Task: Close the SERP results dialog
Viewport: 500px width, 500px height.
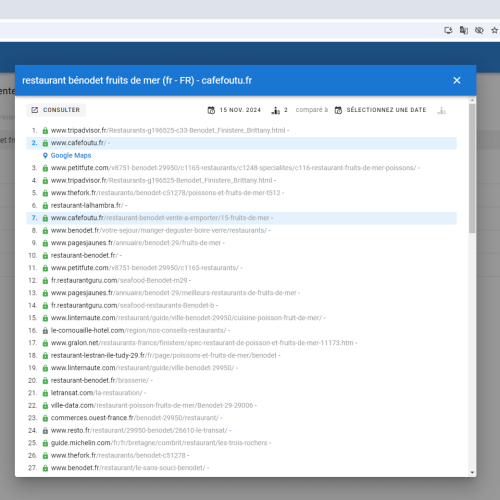Action: coord(457,80)
